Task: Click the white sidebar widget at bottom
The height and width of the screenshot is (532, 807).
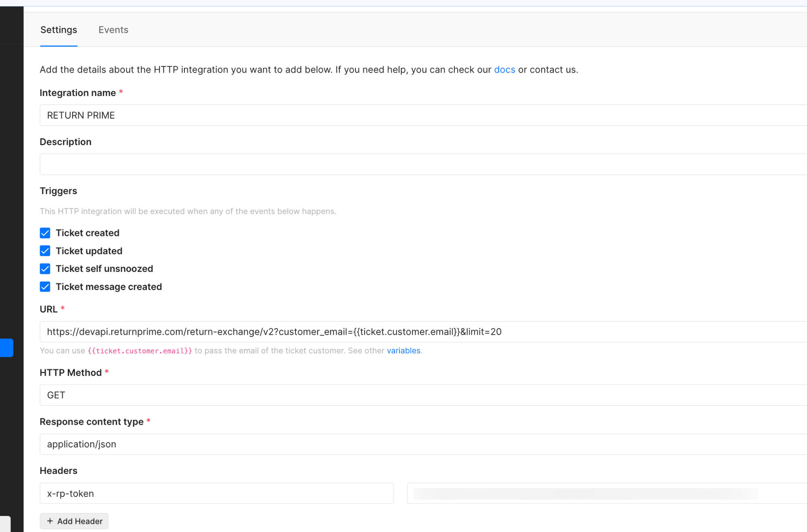Action: pyautogui.click(x=5, y=524)
